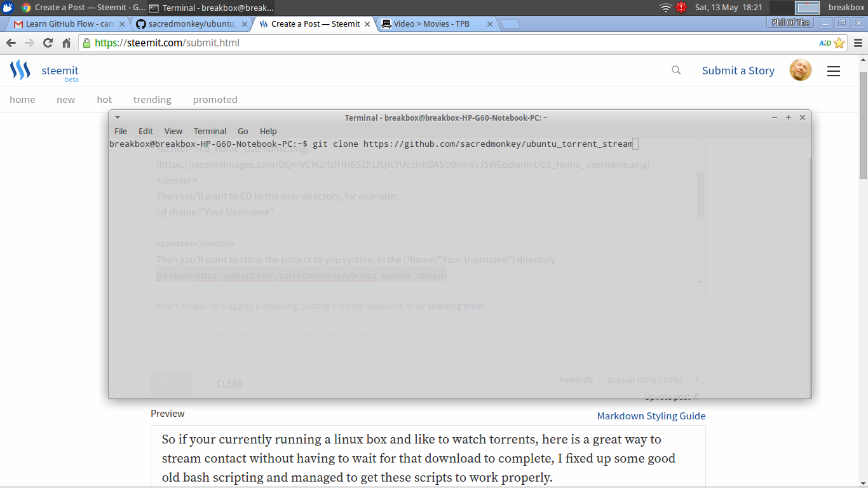
Task: Click the Chrome address bar URL
Action: click(x=167, y=43)
